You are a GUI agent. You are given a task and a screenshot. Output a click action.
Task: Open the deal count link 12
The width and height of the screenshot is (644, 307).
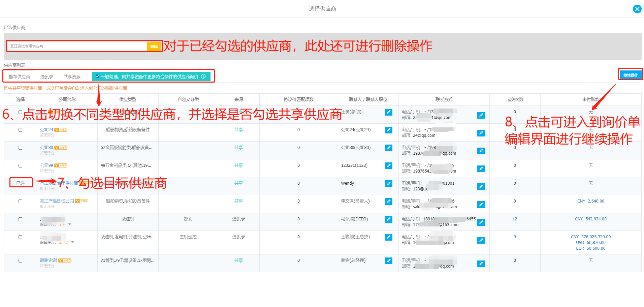tap(515, 219)
